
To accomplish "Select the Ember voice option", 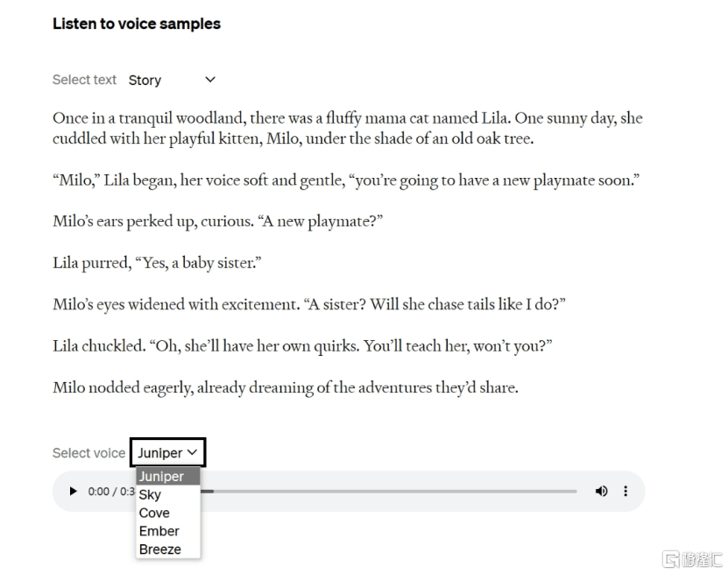I will pyautogui.click(x=159, y=531).
